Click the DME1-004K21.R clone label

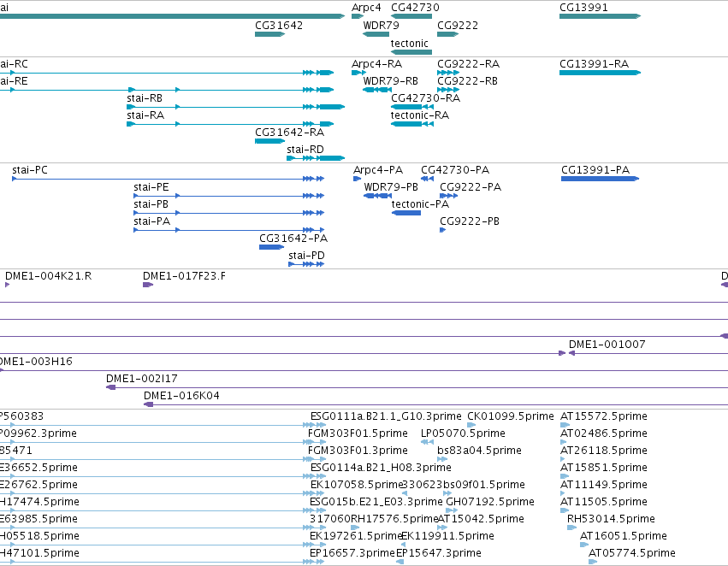48,276
